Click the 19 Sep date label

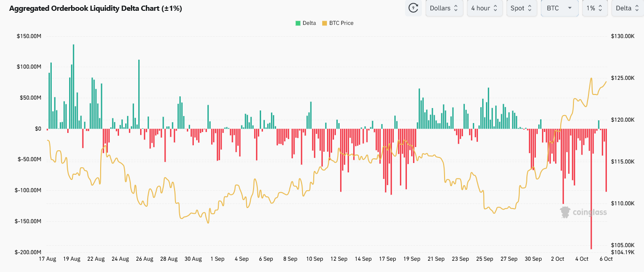(x=412, y=259)
